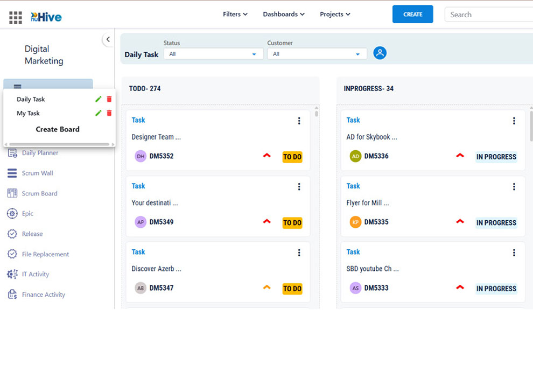Collapse the left sidebar with the arrow
The width and height of the screenshot is (533, 392).
coord(108,39)
